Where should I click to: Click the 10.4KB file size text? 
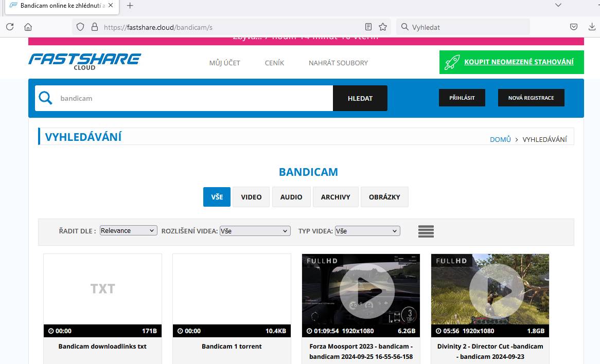pos(276,331)
